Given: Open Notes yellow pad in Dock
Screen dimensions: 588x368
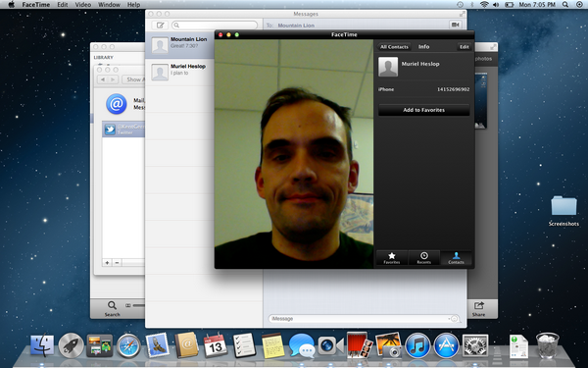Looking at the screenshot, I should [x=272, y=345].
